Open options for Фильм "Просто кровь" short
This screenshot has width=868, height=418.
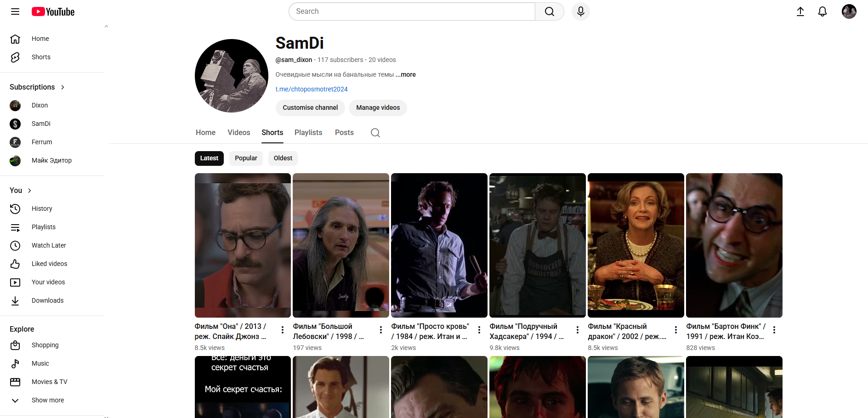point(479,330)
